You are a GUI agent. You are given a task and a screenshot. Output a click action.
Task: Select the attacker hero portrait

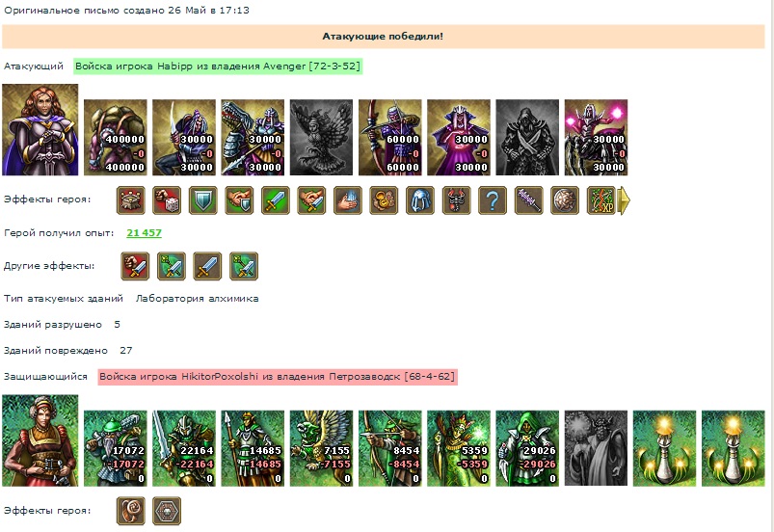pyautogui.click(x=40, y=130)
